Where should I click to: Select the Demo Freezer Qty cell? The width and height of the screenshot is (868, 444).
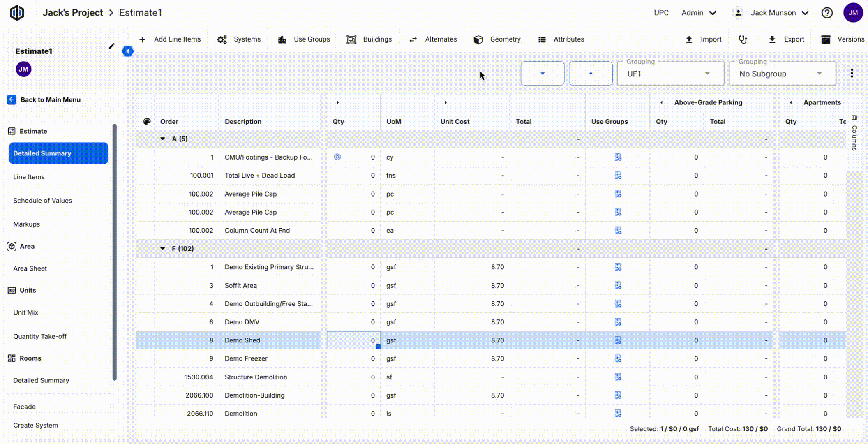(353, 358)
